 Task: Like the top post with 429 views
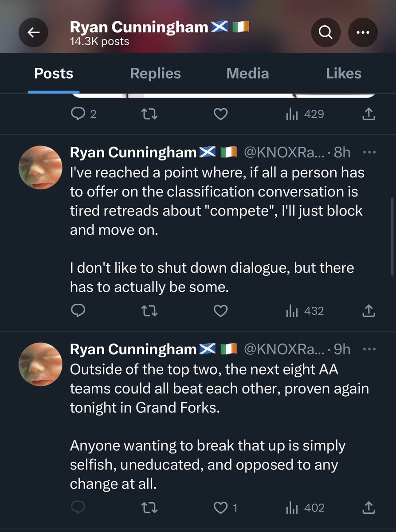220,114
